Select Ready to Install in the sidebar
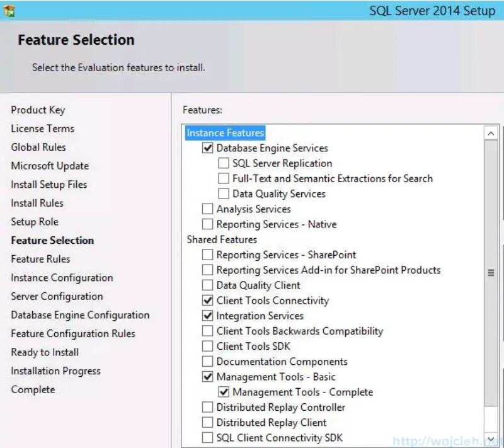 coord(44,352)
